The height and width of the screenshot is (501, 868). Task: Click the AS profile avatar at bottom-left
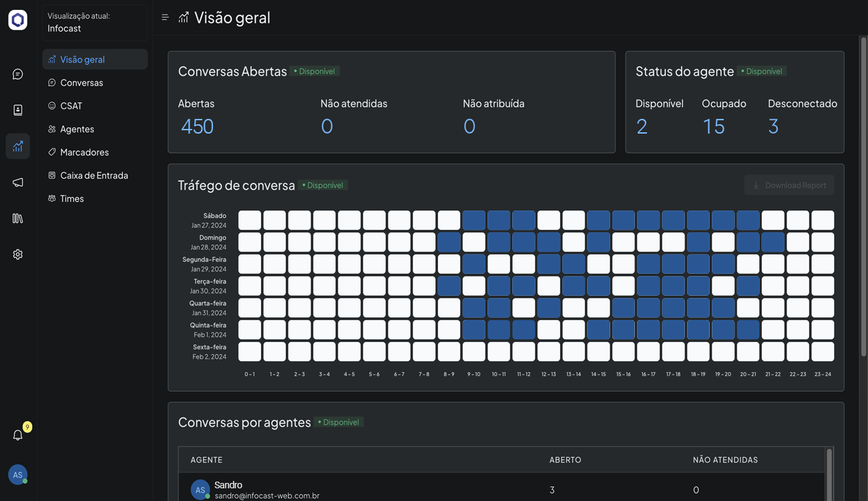[x=18, y=474]
